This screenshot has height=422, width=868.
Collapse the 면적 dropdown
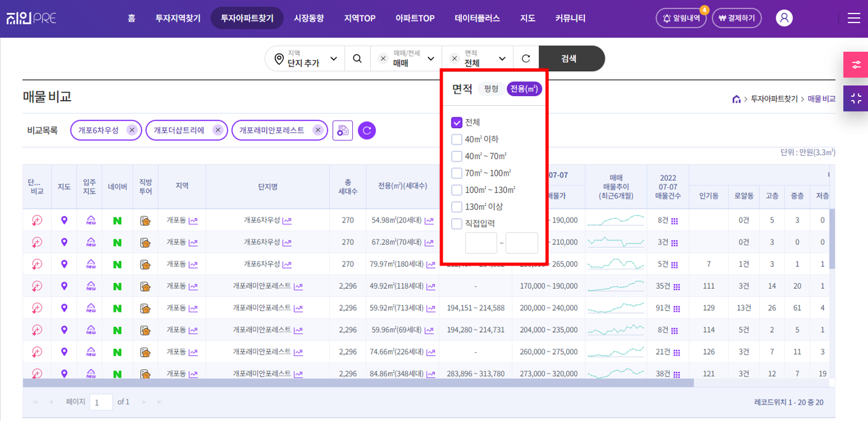point(502,58)
